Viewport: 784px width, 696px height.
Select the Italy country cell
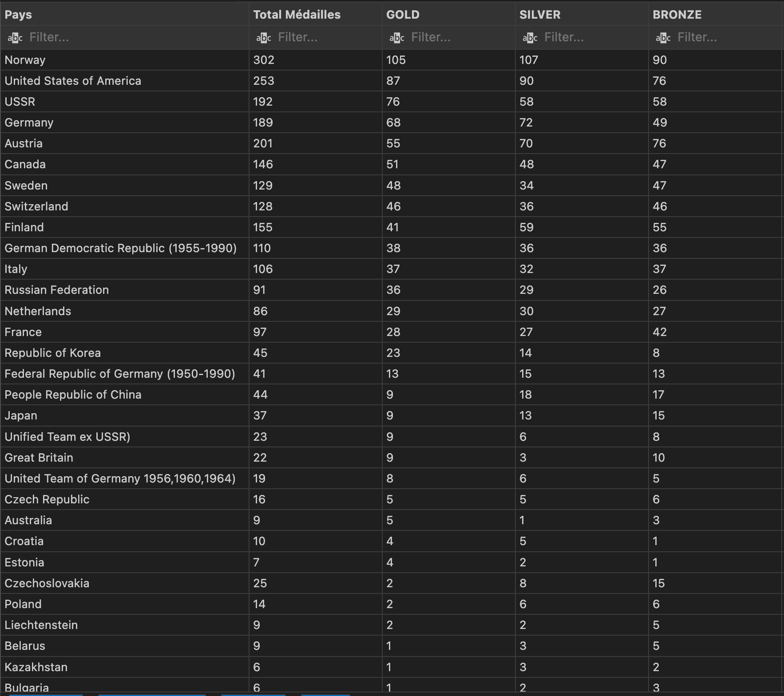(x=124, y=269)
